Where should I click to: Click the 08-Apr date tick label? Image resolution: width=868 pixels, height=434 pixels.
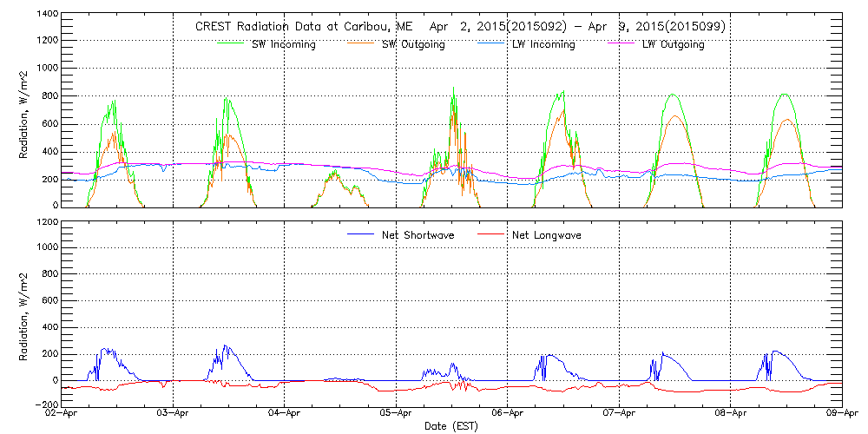(x=731, y=414)
